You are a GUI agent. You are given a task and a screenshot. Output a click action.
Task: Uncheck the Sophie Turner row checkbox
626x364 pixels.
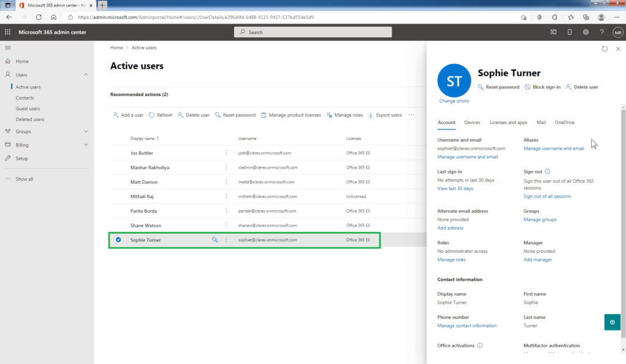[118, 239]
